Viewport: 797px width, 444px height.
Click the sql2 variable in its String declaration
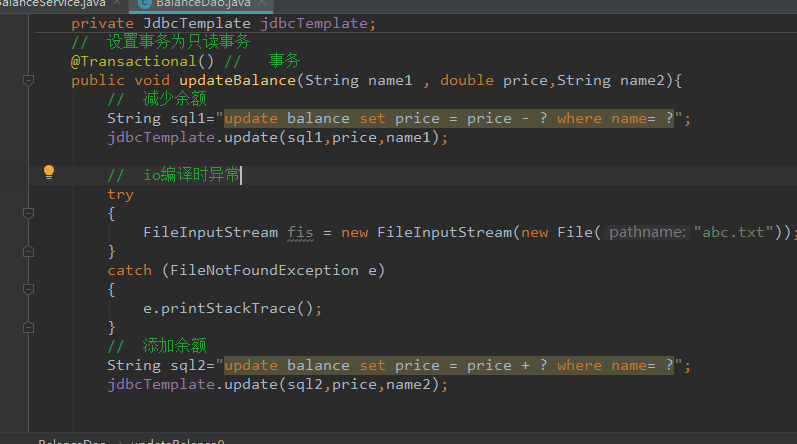tap(188, 365)
